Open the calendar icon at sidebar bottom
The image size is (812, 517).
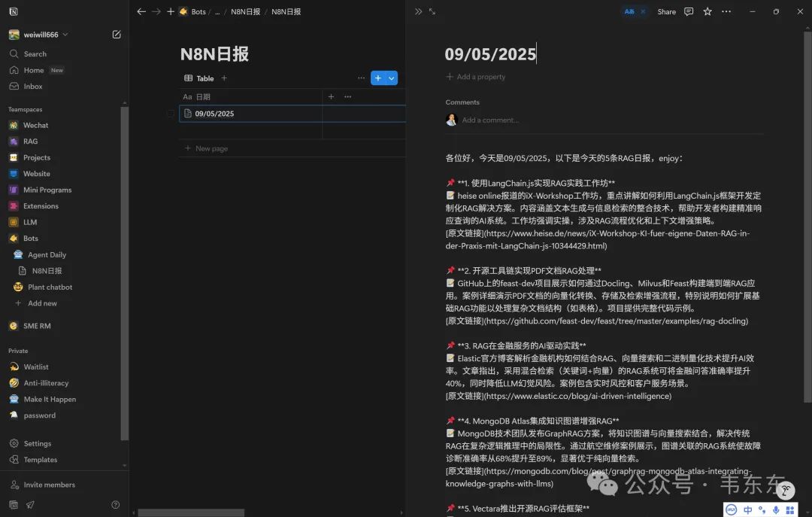pos(14,504)
